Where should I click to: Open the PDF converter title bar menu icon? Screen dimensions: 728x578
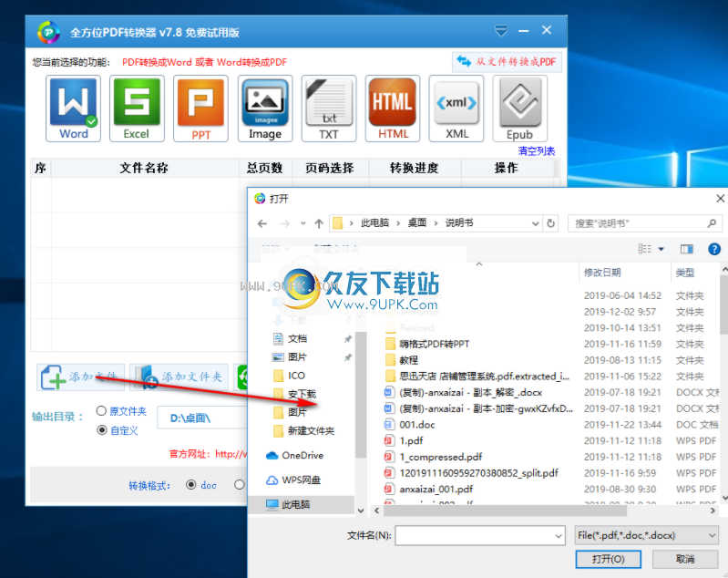(x=501, y=31)
